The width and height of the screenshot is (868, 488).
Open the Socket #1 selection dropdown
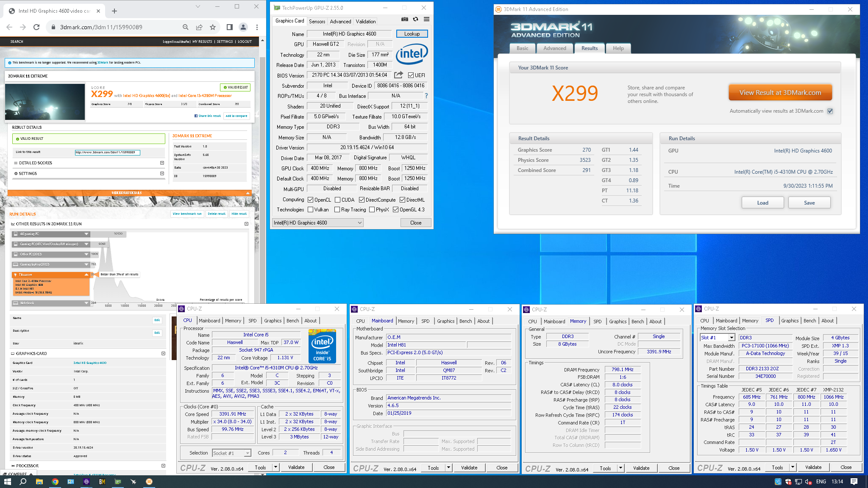pos(248,453)
